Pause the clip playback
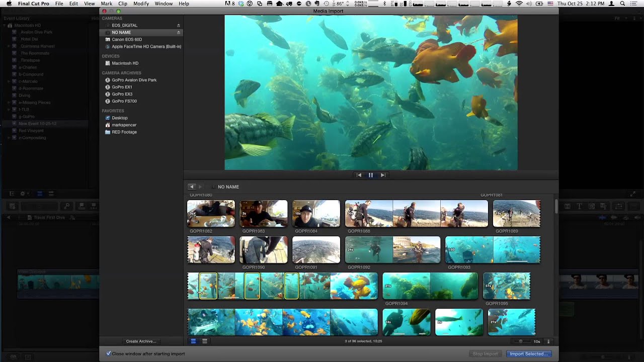 pos(371,175)
